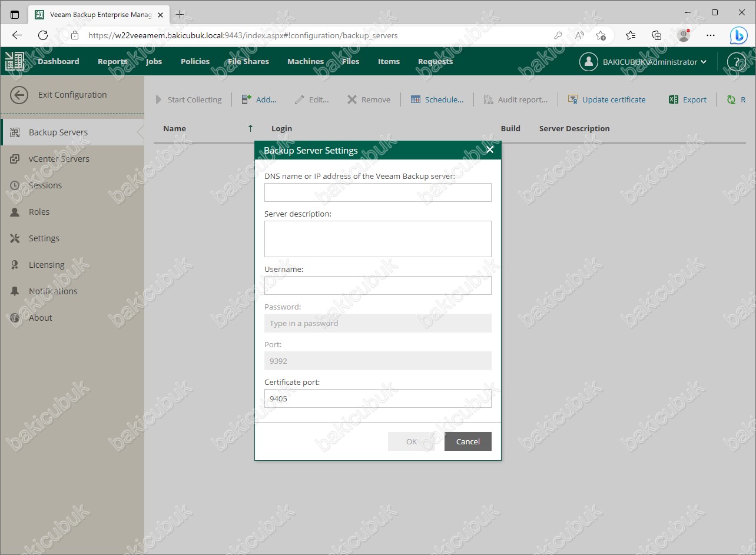Focus the Certificate port field
Screen dimensions: 756x555
tap(378, 398)
